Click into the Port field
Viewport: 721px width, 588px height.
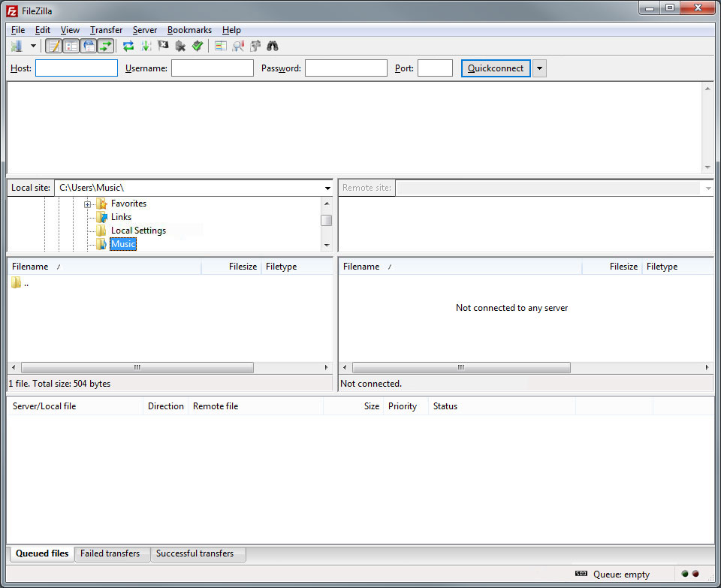435,68
